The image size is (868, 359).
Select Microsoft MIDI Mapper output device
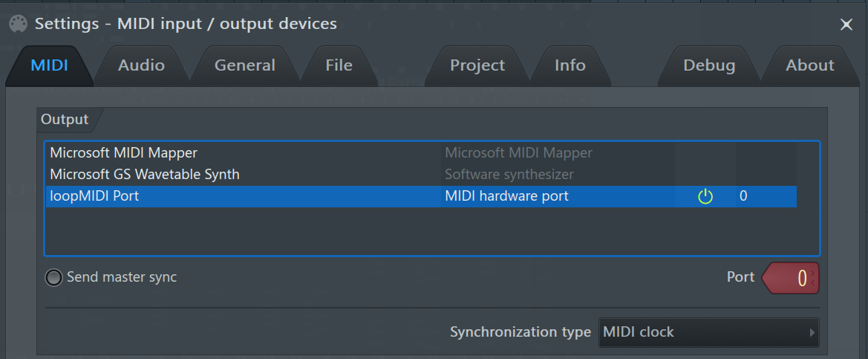[123, 153]
